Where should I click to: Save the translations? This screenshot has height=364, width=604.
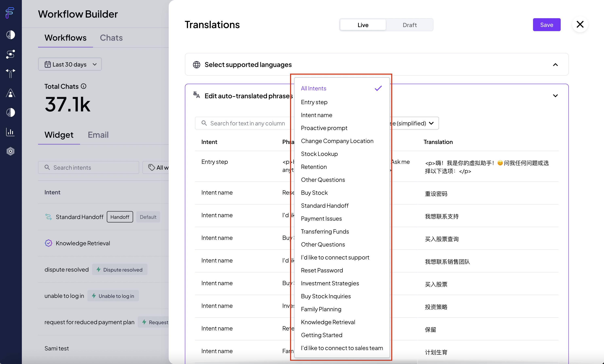(x=546, y=25)
